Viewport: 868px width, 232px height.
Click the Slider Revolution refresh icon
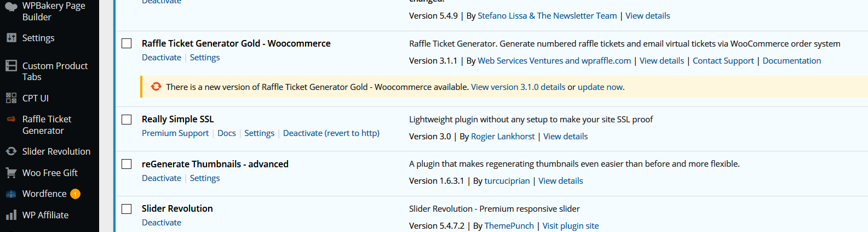click(x=11, y=151)
